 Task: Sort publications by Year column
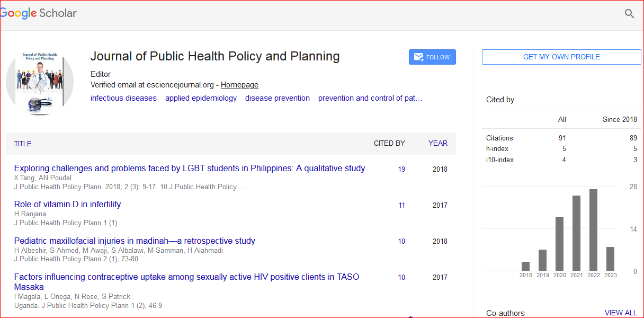tap(437, 144)
